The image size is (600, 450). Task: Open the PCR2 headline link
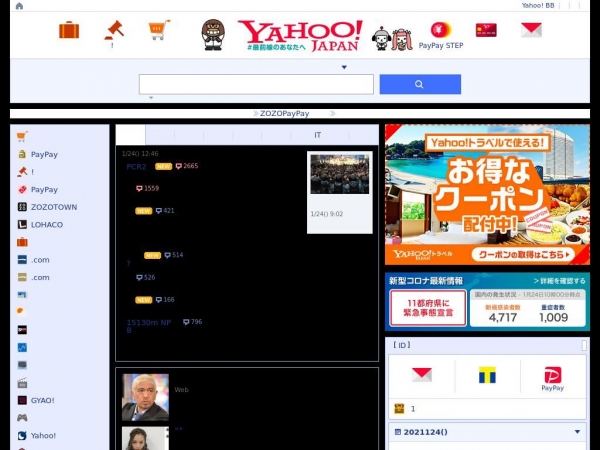tap(136, 166)
